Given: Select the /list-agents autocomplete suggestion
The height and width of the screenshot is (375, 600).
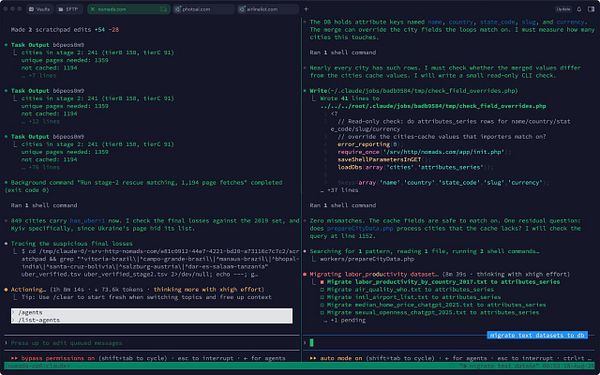Looking at the screenshot, I should (x=152, y=320).
